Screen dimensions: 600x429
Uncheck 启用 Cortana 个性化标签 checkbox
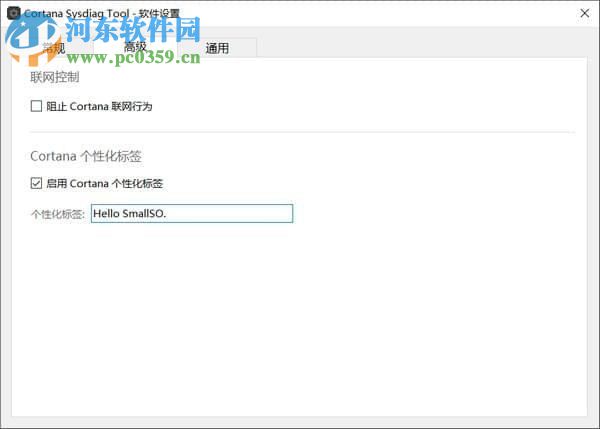click(36, 183)
